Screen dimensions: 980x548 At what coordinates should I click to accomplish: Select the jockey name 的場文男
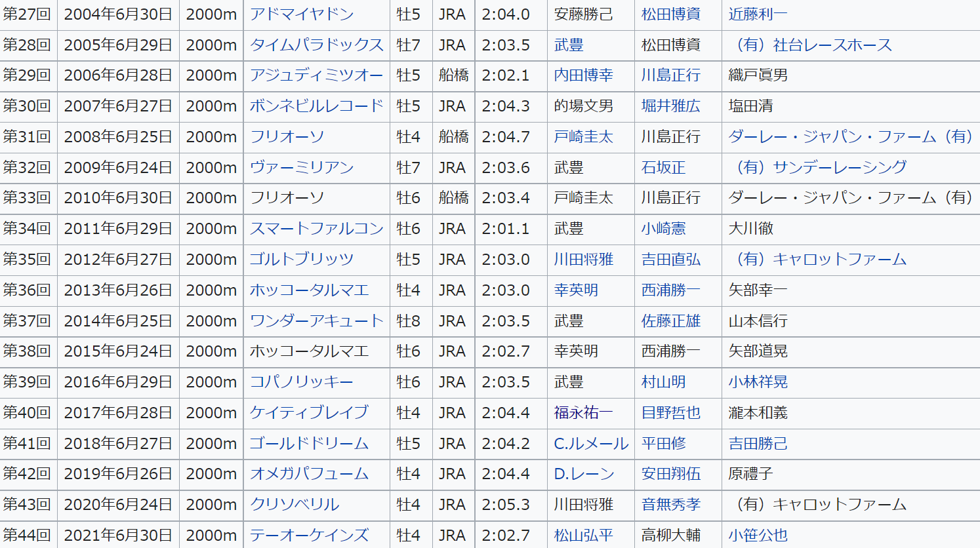(584, 106)
